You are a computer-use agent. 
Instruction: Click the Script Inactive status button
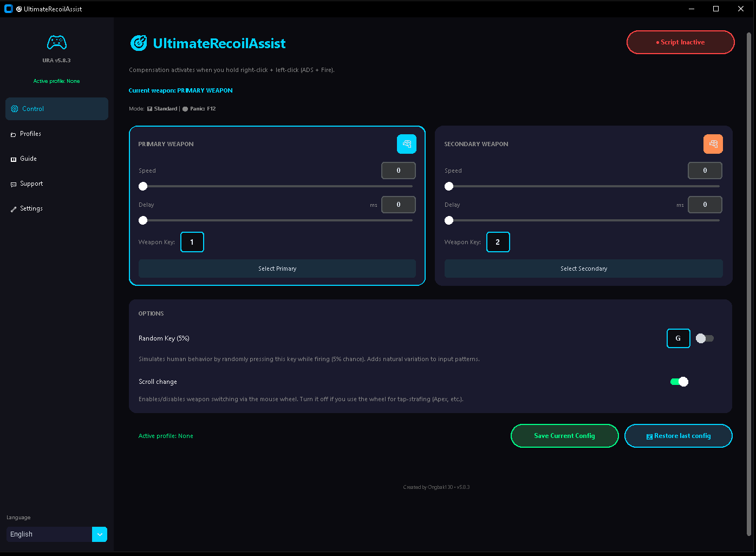681,42
